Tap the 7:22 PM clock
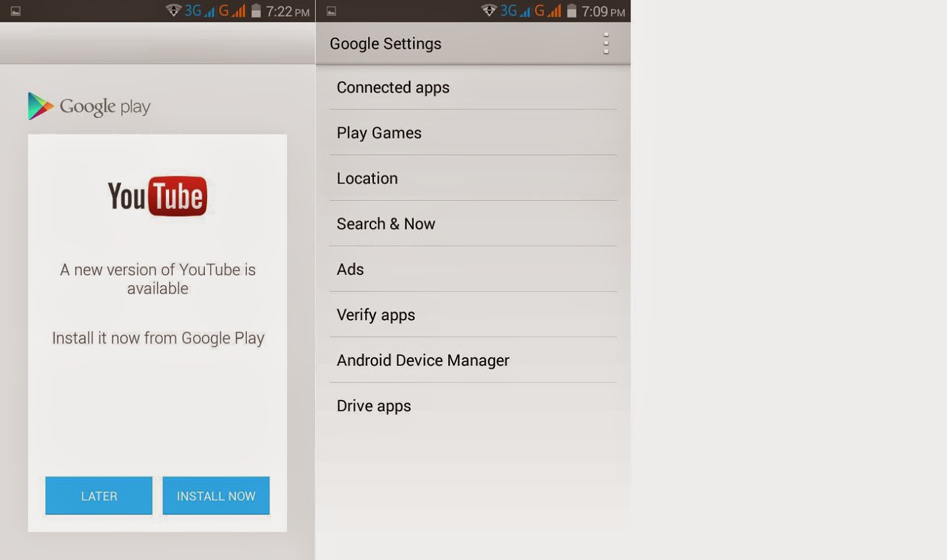947x560 pixels. pos(288,11)
